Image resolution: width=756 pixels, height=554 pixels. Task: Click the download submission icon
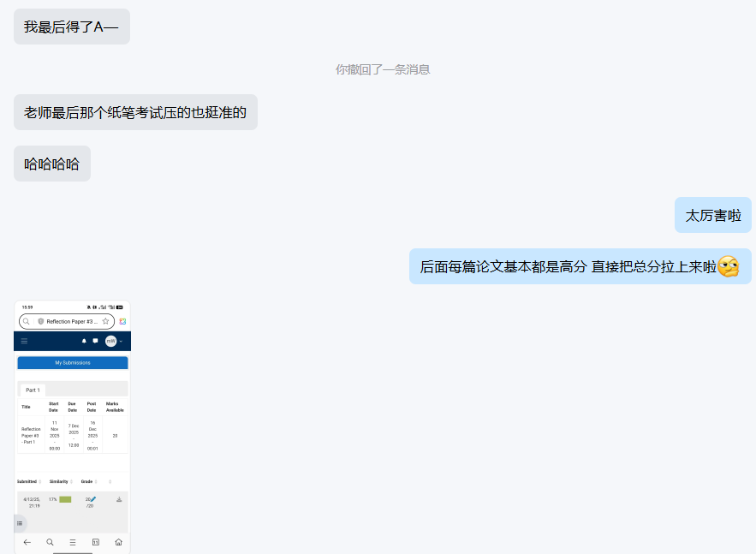point(119,499)
